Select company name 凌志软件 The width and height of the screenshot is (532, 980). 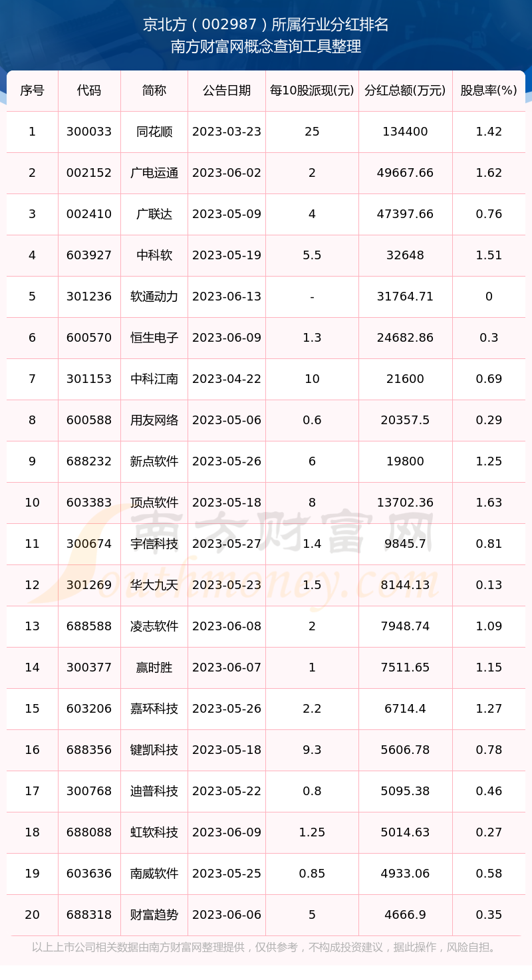(154, 626)
